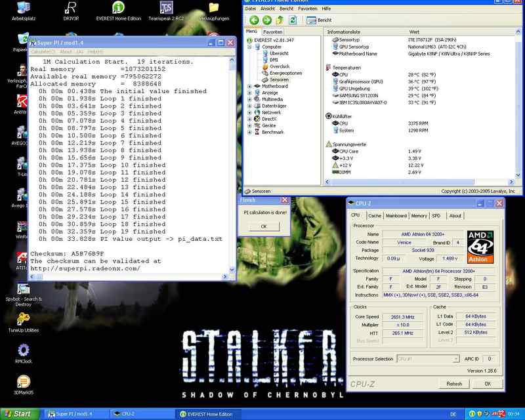Switch to Cache tab in CPU-Z

(375, 216)
